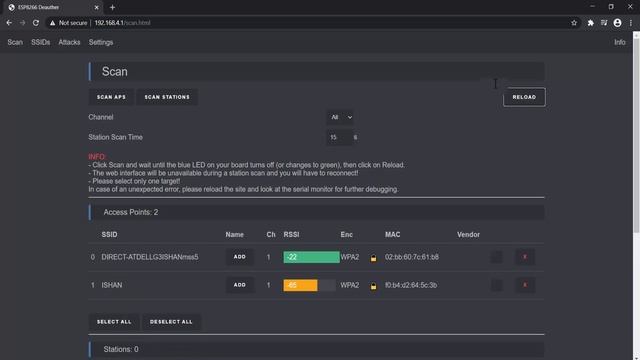Open the user profile avatar
The width and height of the screenshot is (640, 360).
coord(617,23)
